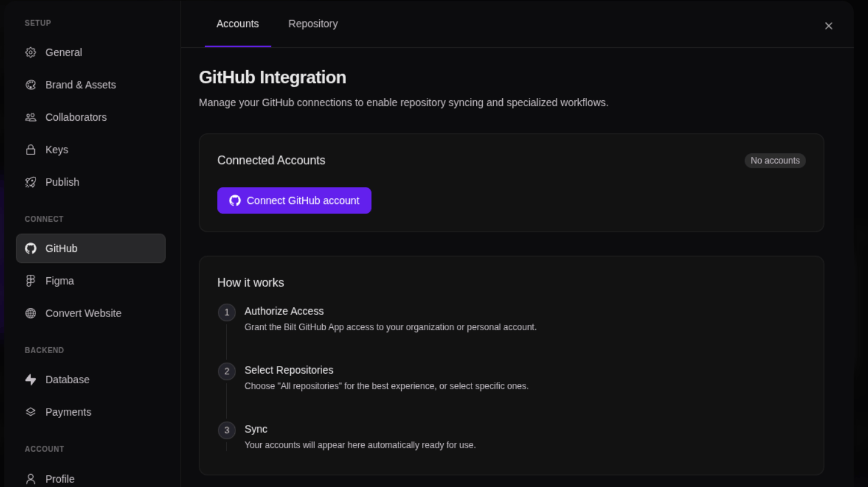Click the Convert Website globe icon
Viewport: 868px width, 487px height.
point(31,313)
